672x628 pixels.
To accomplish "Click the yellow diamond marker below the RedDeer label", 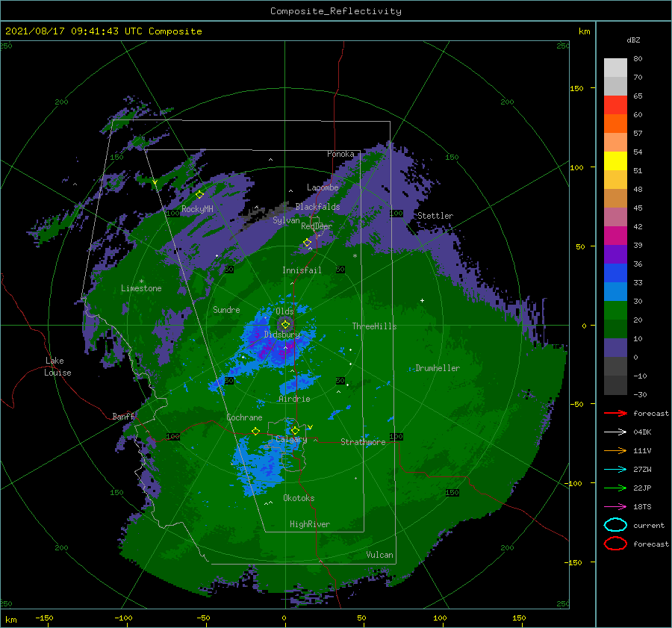I will pyautogui.click(x=308, y=243).
